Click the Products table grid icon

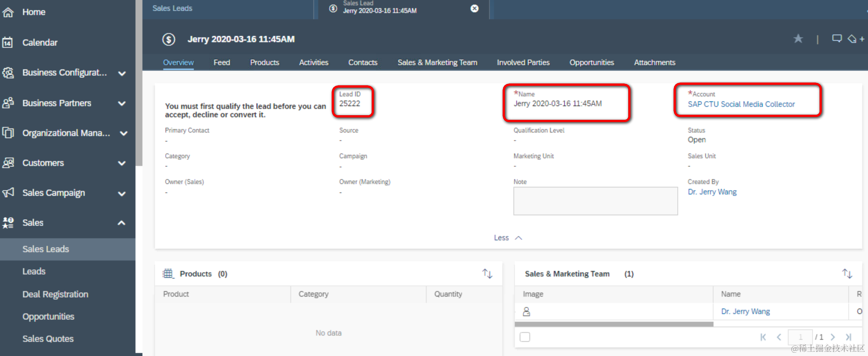pyautogui.click(x=168, y=273)
